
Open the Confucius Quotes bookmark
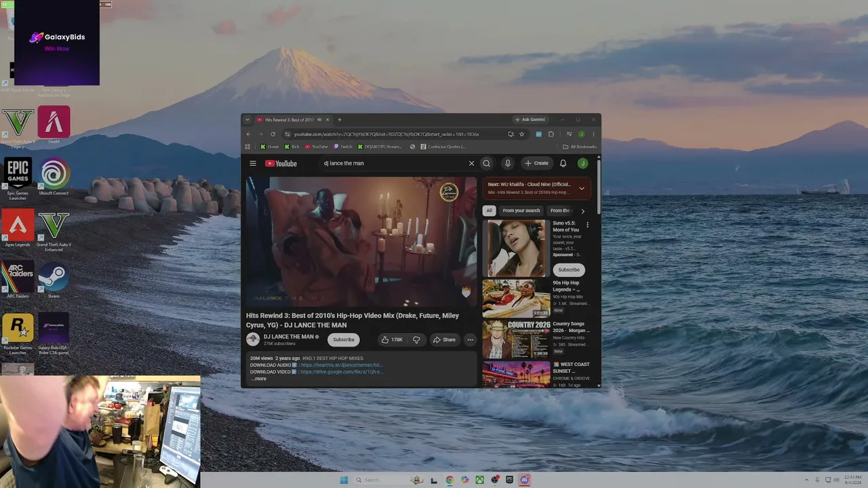(443, 146)
